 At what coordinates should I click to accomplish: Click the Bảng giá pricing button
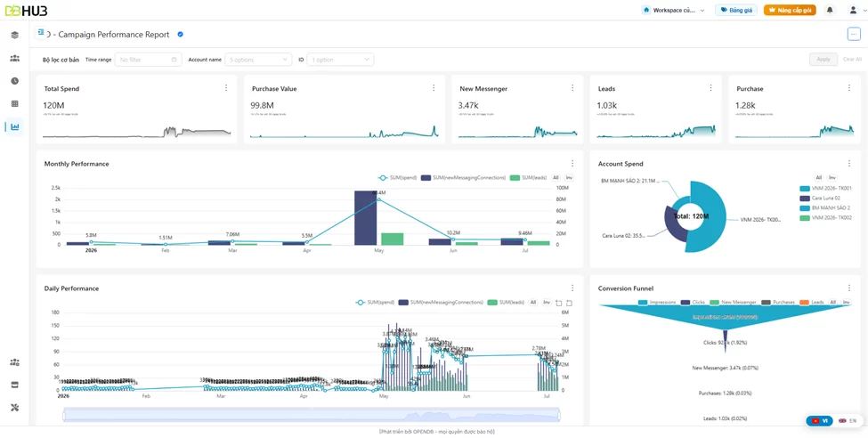(735, 10)
